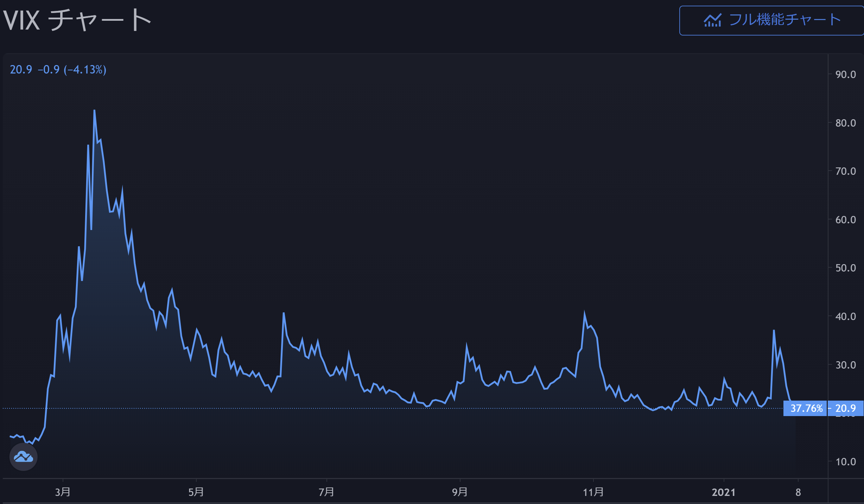Click the 10.0 price scale label

tap(845, 461)
